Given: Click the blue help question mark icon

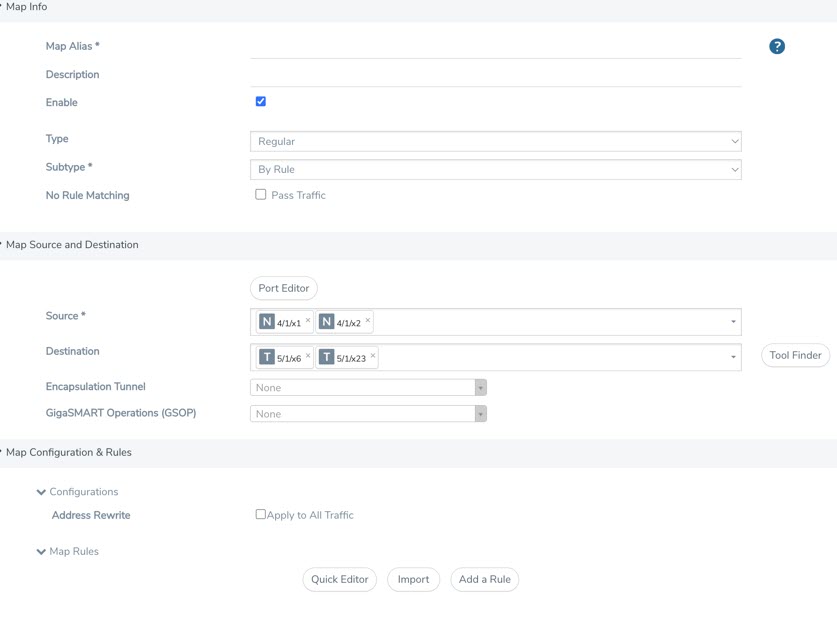Looking at the screenshot, I should pos(777,47).
